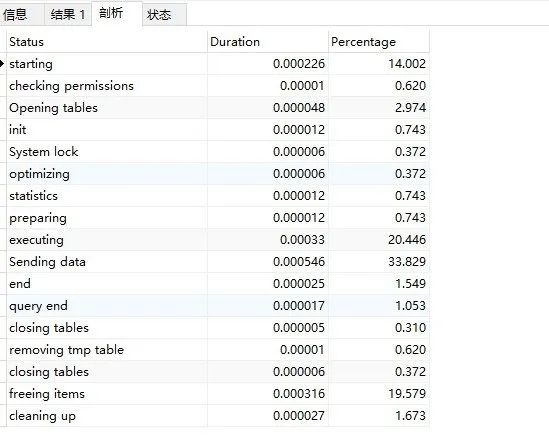Click the removing tmp table cell
Image resolution: width=549 pixels, height=444 pixels.
[x=107, y=350]
